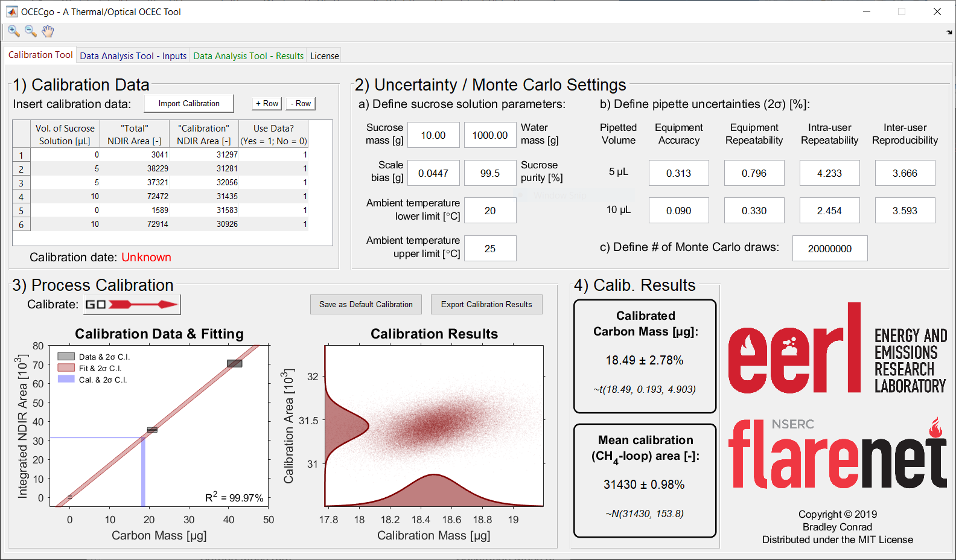Viewport: 956px width, 560px height.
Task: Click the MATLAB app icon in title bar
Action: [x=12, y=11]
